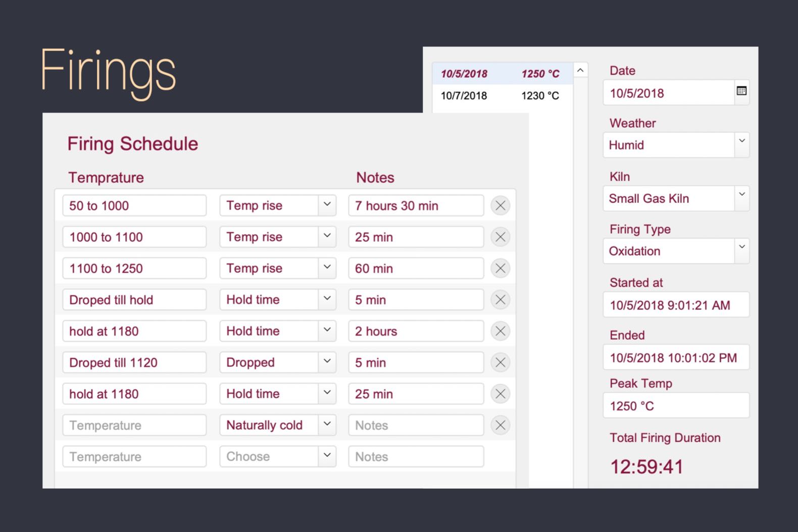This screenshot has width=798, height=532.
Task: Expand the Firing Type dropdown showing Oxidation
Action: point(742,251)
